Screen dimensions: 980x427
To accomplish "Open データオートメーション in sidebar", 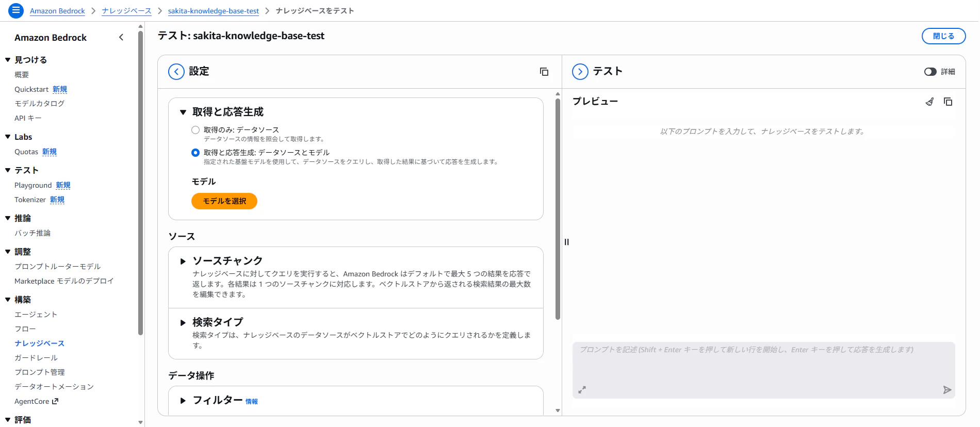I will (x=54, y=387).
